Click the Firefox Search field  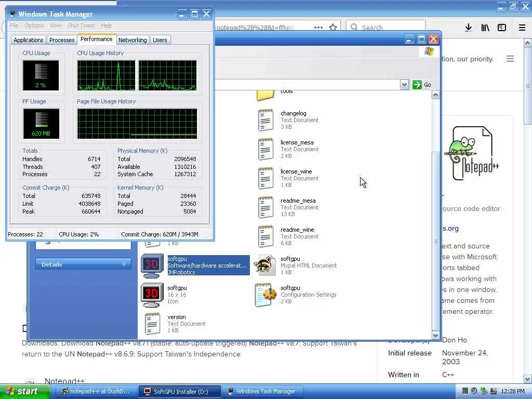click(x=385, y=27)
